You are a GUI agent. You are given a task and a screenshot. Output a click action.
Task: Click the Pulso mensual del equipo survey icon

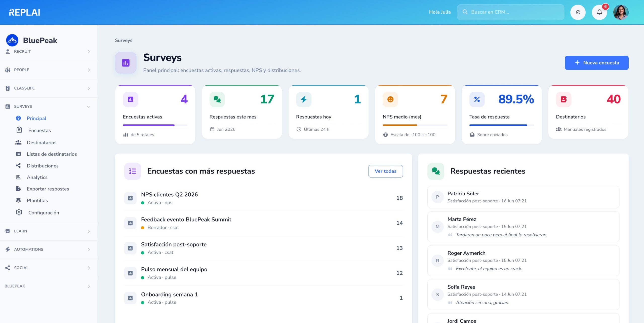tap(130, 273)
